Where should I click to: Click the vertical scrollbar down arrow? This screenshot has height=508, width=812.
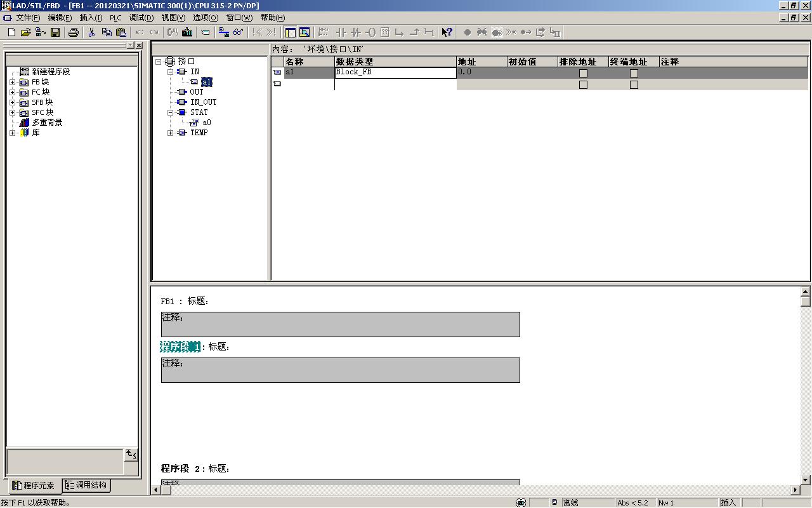pyautogui.click(x=806, y=479)
